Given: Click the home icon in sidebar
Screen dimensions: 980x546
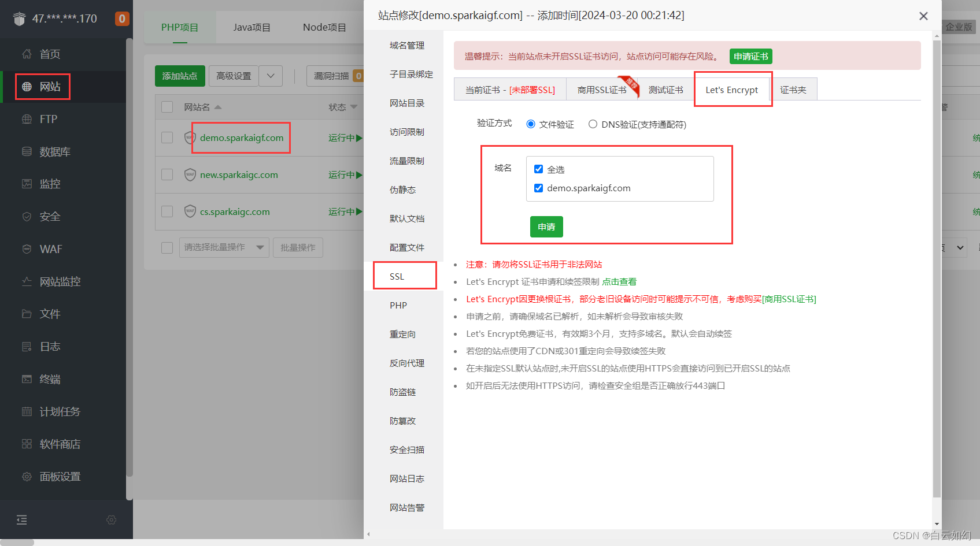Looking at the screenshot, I should pos(27,54).
